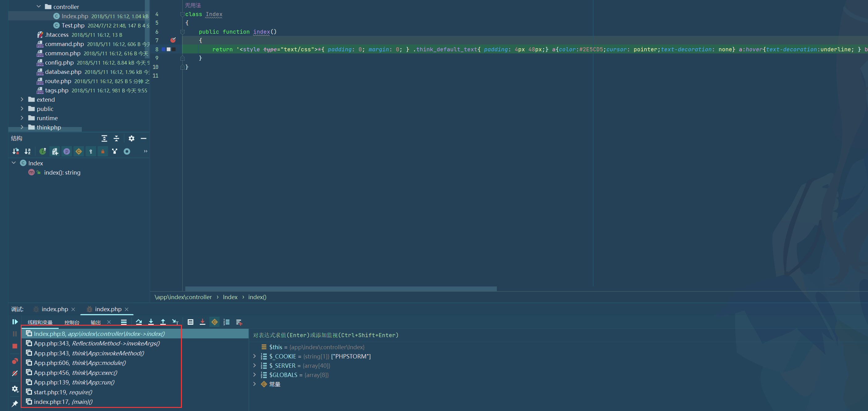Open debugger settings gear in left strip
This screenshot has width=868, height=411.
click(x=15, y=389)
